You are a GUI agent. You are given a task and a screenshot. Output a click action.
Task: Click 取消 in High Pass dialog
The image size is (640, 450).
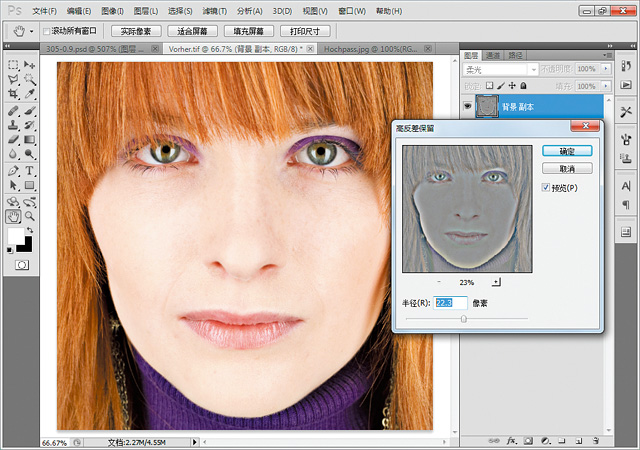[567, 168]
